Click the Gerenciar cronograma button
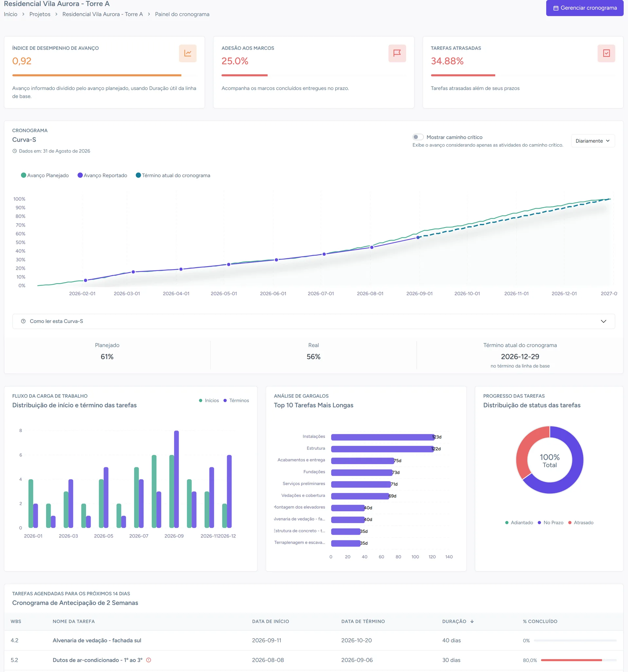The height and width of the screenshot is (672, 628). (x=584, y=8)
